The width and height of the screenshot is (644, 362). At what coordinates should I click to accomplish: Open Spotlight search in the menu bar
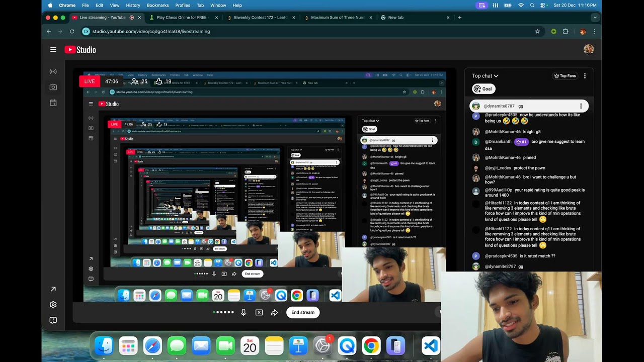pos(532,5)
